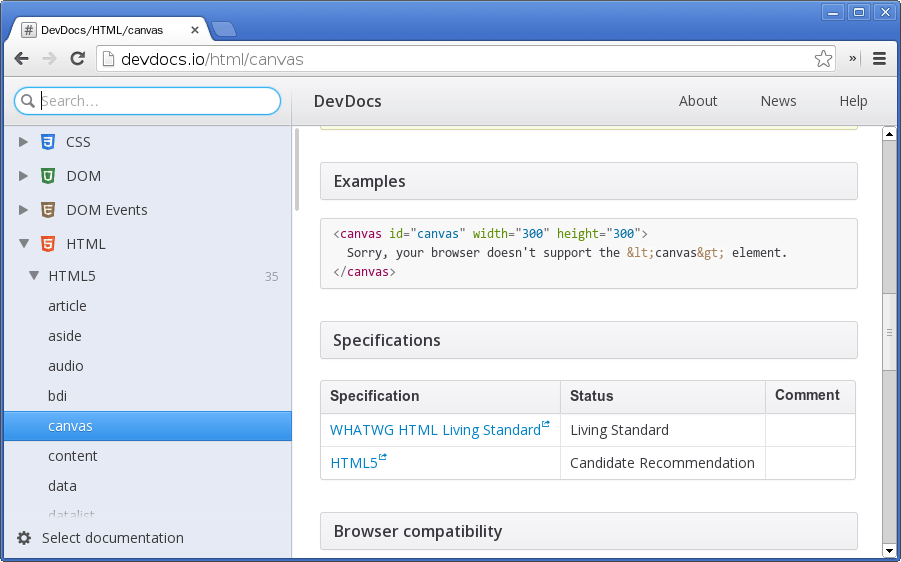Open a new browser tab
Screen dimensions: 901x562
tap(224, 29)
